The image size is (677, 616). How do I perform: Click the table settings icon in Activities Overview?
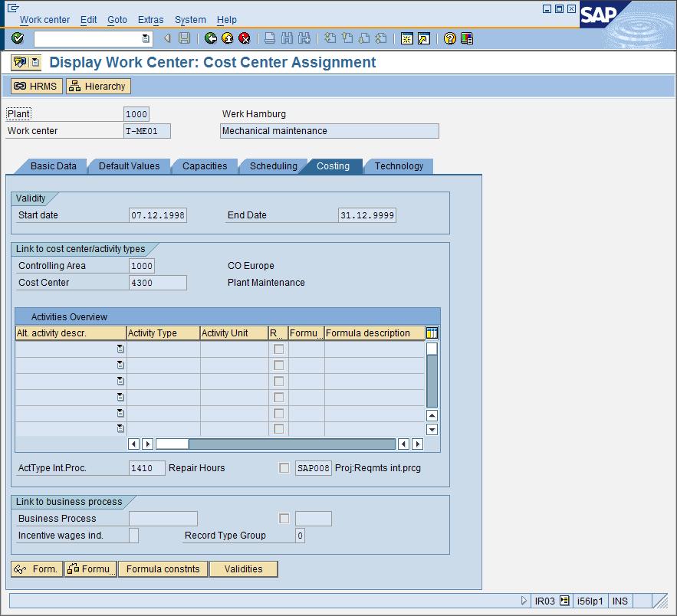click(432, 333)
